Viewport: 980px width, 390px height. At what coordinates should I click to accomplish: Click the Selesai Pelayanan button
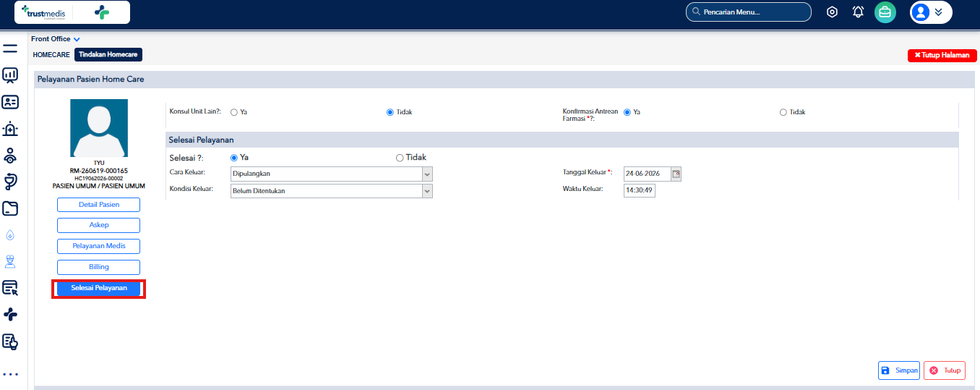(99, 288)
